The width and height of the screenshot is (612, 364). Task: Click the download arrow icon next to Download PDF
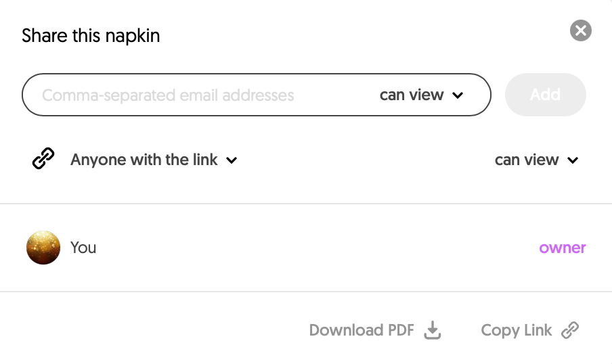433,330
